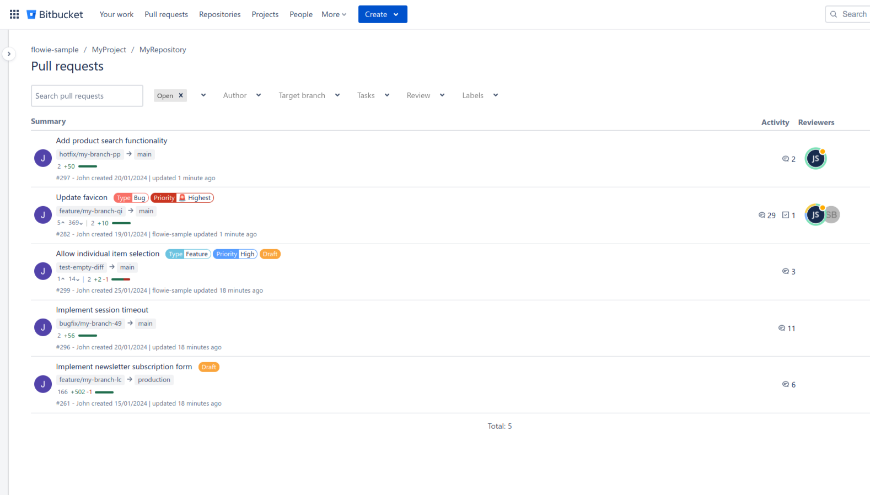The image size is (870, 495).
Task: Click production target branch tag
Action: click(154, 380)
